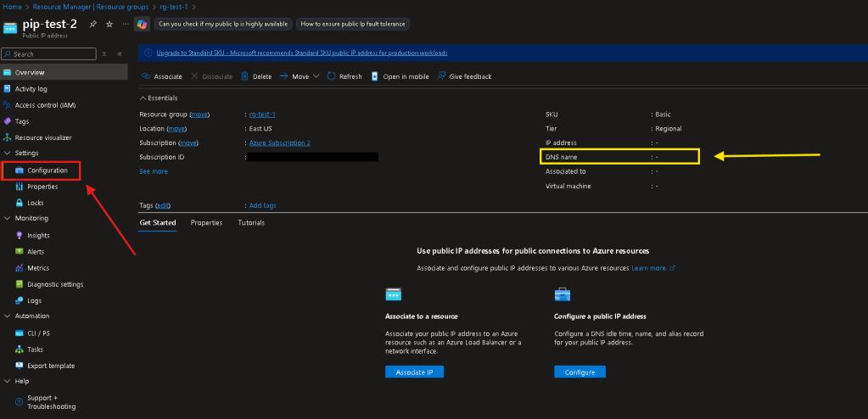Pin pip-test-2 using the pin icon

93,24
